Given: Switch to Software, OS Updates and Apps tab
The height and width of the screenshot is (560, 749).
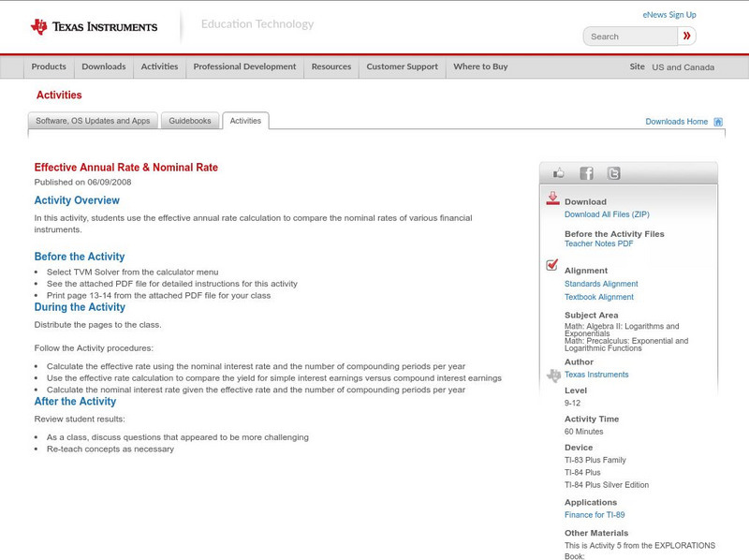Looking at the screenshot, I should pyautogui.click(x=93, y=121).
